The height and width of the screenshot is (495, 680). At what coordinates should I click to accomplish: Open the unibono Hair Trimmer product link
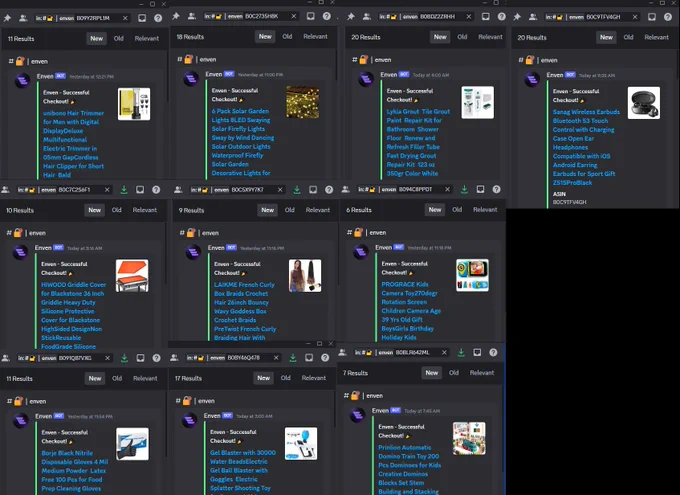73,144
